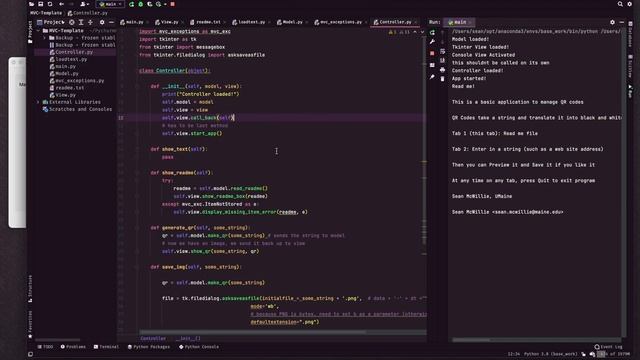
Task: Switch to the View.py editor tab
Action: 167,22
